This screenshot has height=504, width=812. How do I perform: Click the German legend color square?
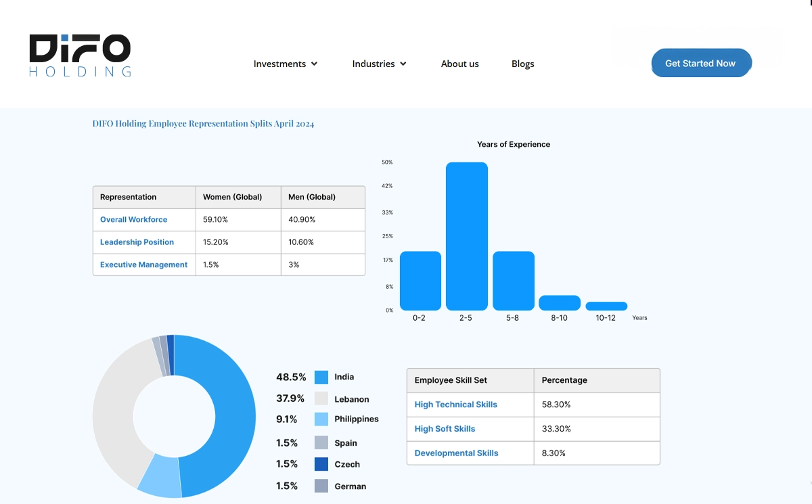(x=321, y=486)
